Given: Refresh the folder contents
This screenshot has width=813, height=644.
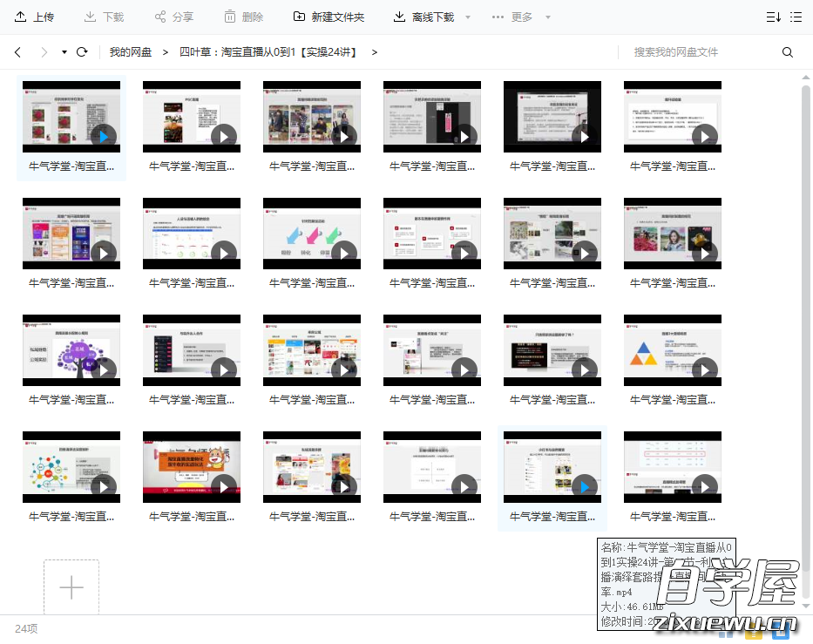Looking at the screenshot, I should (x=82, y=52).
